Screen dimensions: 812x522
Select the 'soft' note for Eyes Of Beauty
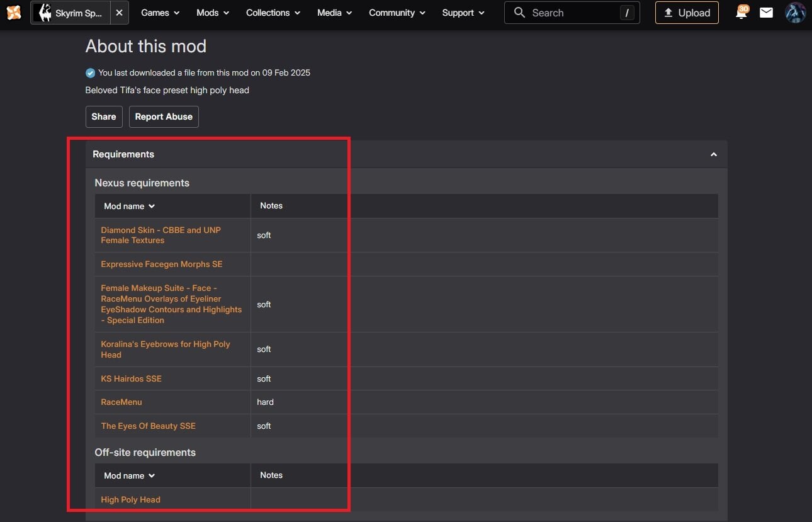[264, 426]
